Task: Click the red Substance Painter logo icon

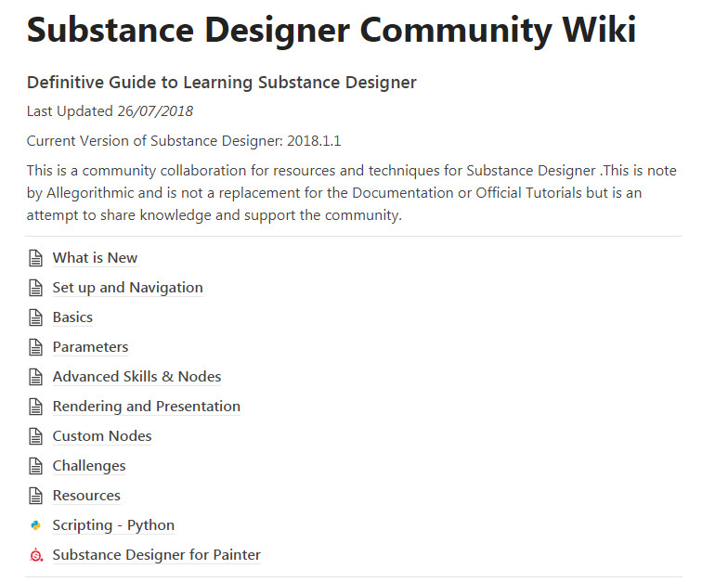Action: pyautogui.click(x=36, y=555)
